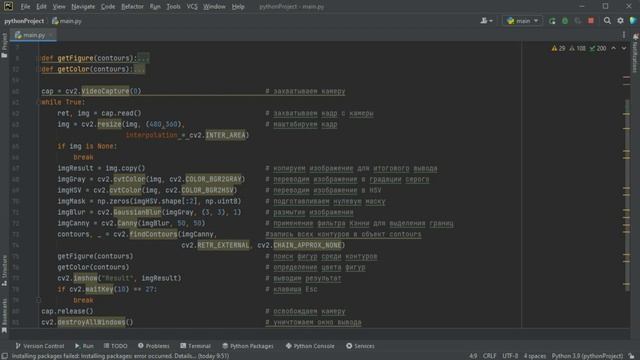Open the Window menu
The height and width of the screenshot is (360, 640).
[214, 7]
